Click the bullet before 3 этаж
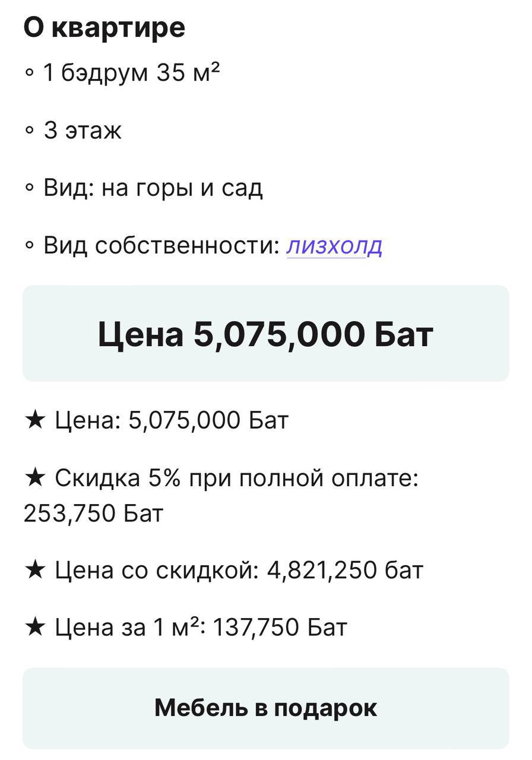 (30, 131)
